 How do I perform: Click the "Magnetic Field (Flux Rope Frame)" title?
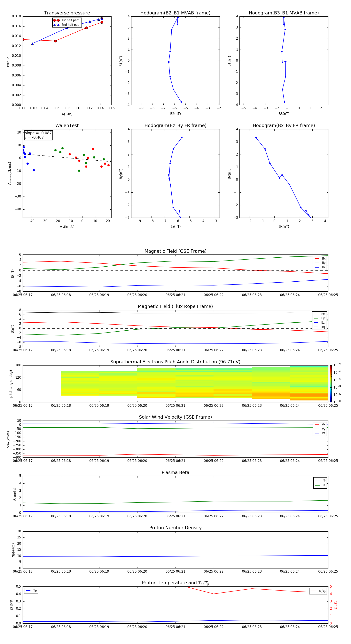coord(175,306)
